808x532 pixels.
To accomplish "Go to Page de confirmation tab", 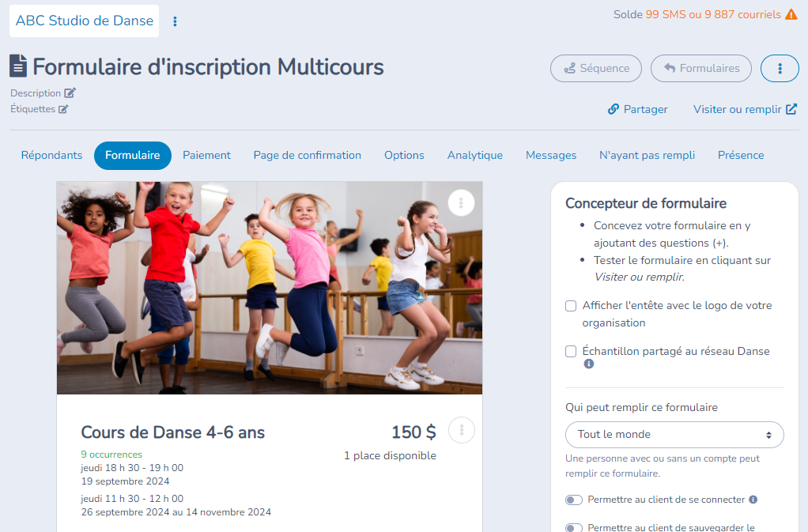I will pyautogui.click(x=307, y=156).
